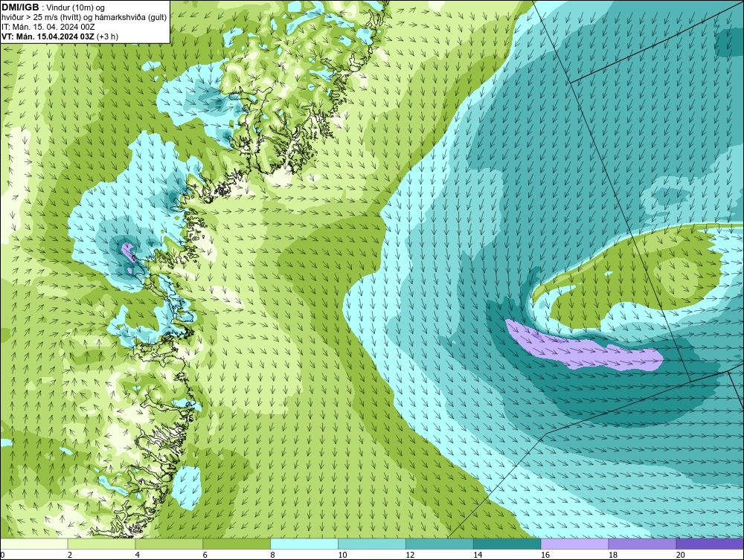This screenshot has width=744, height=560.
Task: Click the 16–18 m/s lavender legend swatch
Action: 574,544
